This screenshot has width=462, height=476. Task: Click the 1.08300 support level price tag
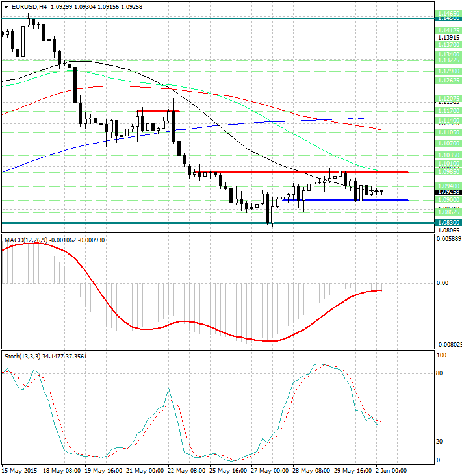click(x=446, y=222)
